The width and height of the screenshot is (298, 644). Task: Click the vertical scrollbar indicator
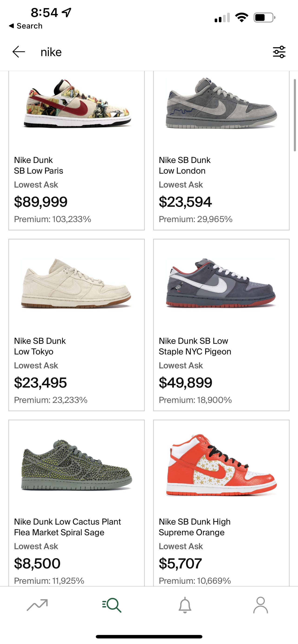coord(295,115)
